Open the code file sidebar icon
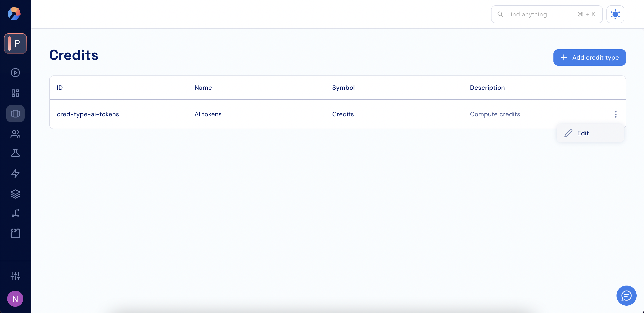The image size is (644, 313). [15, 233]
